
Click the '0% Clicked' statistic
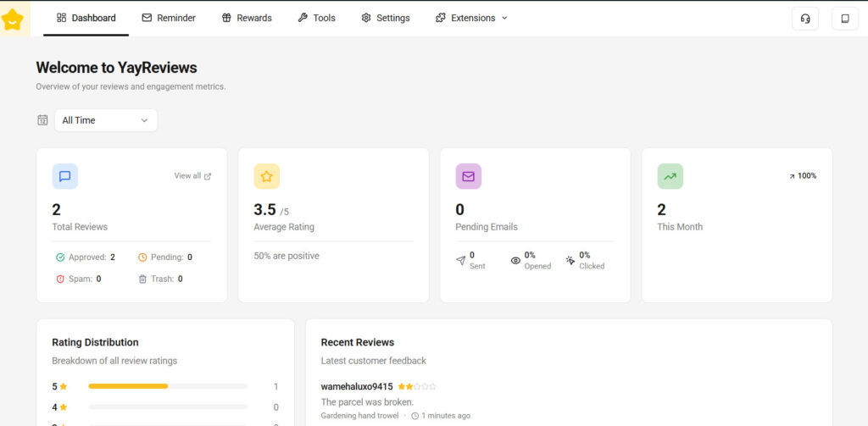585,261
